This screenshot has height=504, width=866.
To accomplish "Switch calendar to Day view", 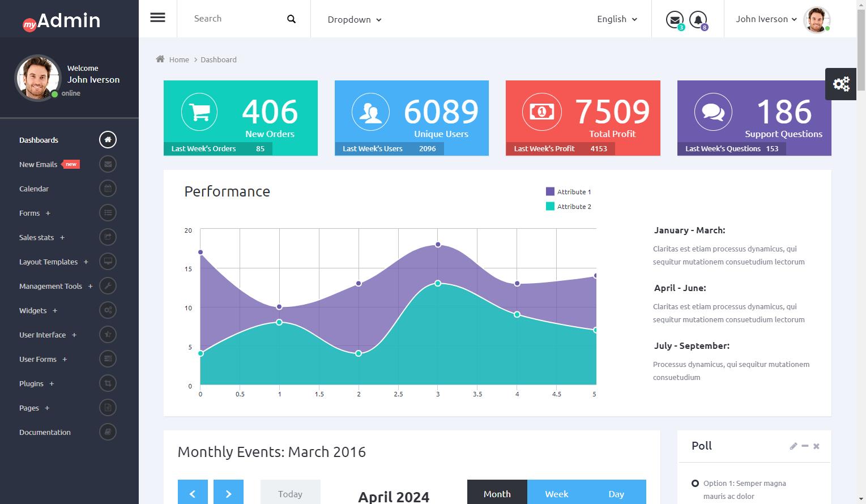I will tap(616, 492).
